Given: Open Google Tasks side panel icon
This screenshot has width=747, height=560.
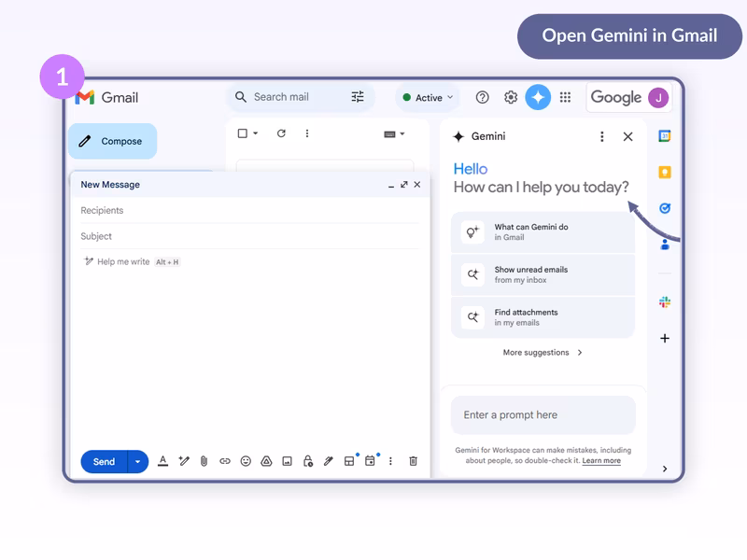Looking at the screenshot, I should [x=665, y=208].
